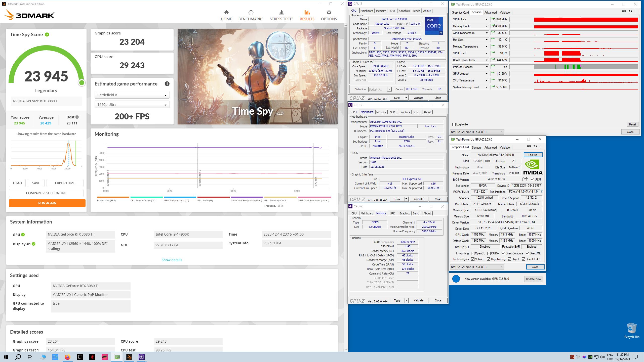Click Lookup button in GPU-Z
This screenshot has width=644, height=362.
(x=533, y=155)
